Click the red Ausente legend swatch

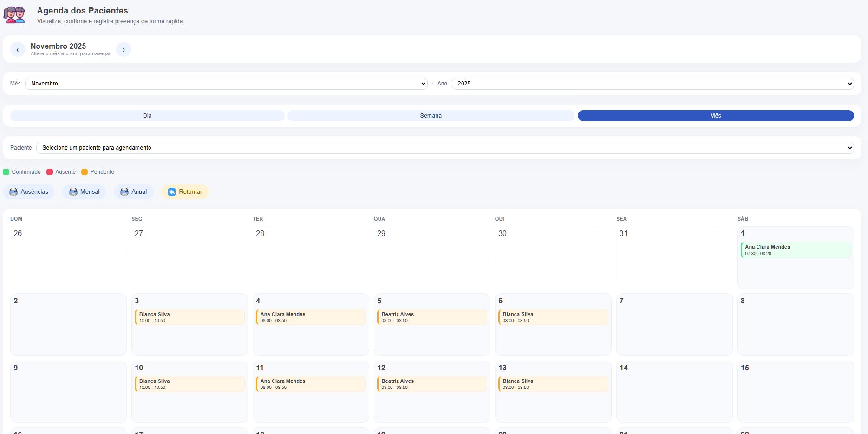(x=50, y=172)
